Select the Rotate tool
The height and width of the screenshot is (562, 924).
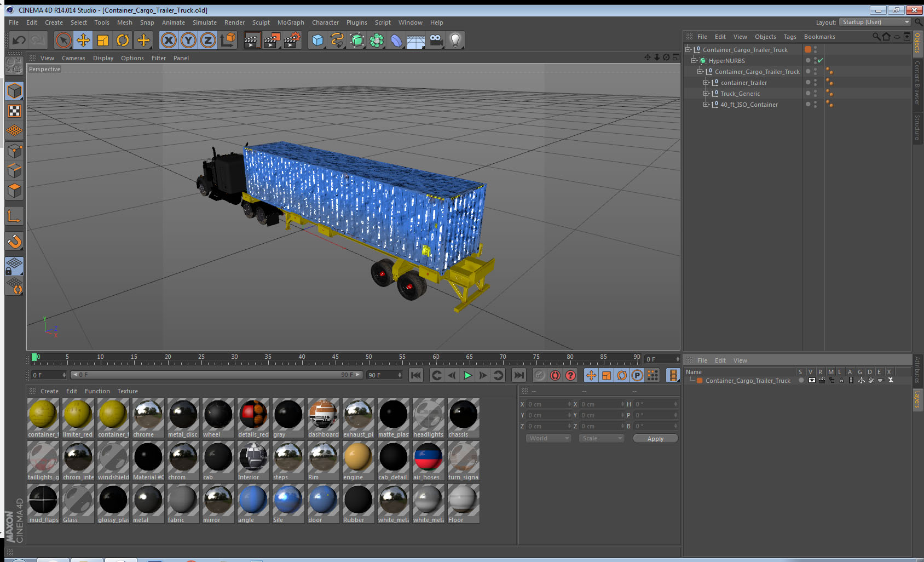tap(123, 40)
